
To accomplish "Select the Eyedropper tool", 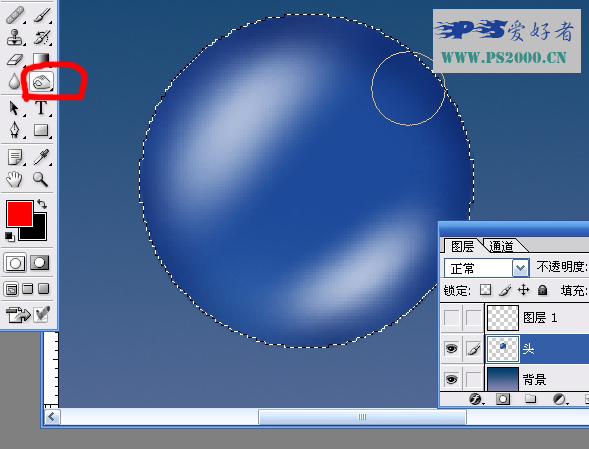I will [41, 157].
